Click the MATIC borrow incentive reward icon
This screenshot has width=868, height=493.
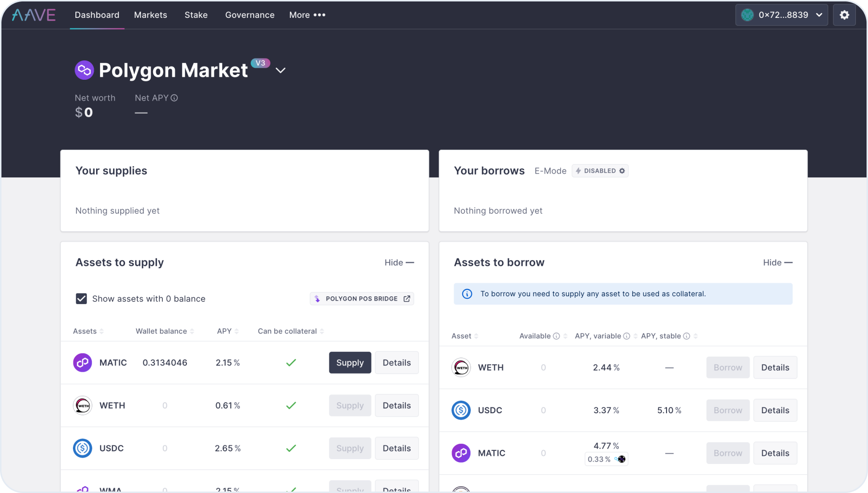click(621, 459)
